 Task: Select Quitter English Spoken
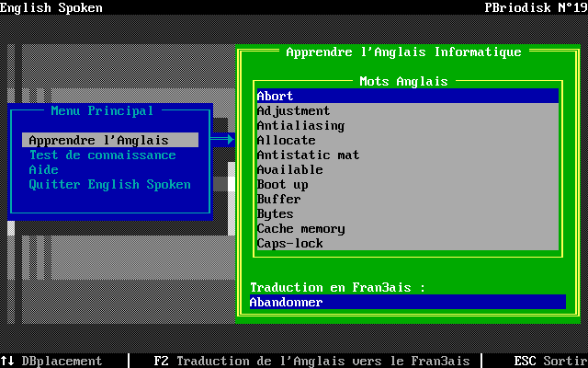coord(110,184)
